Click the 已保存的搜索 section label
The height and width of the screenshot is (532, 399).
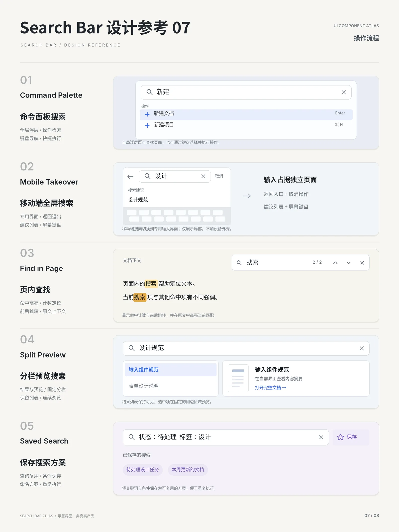[137, 455]
